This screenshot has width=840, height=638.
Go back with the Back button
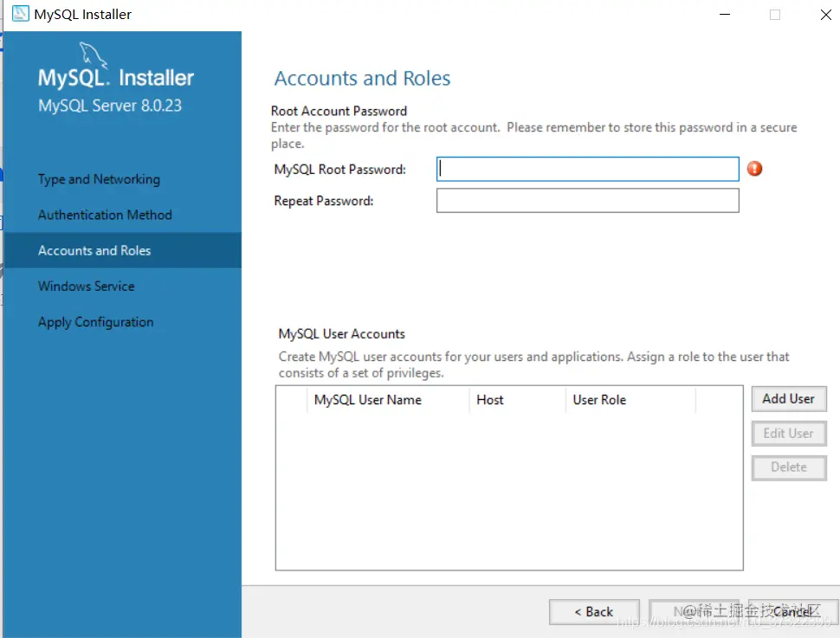tap(594, 612)
